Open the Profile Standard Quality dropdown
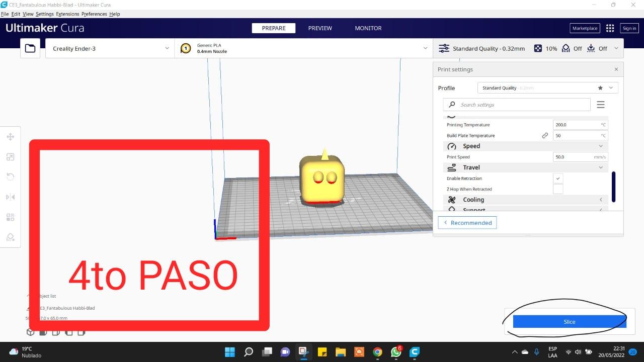Image resolution: width=644 pixels, height=362 pixels. (547, 88)
